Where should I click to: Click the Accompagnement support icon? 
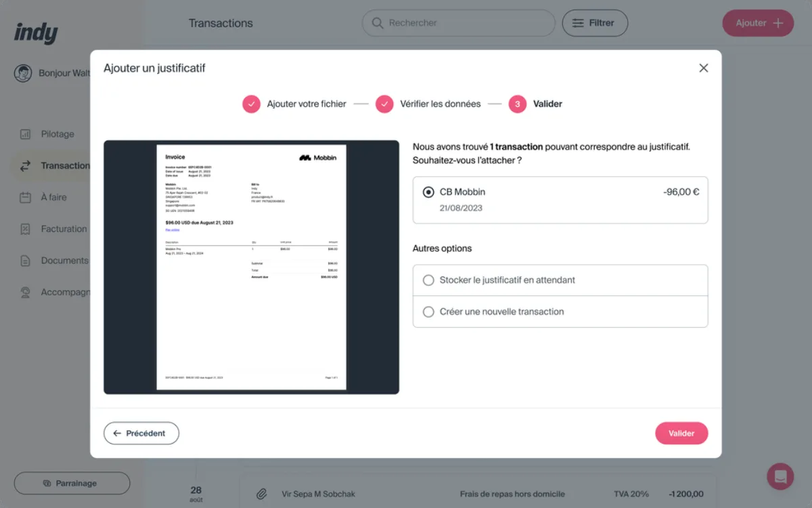pos(25,293)
